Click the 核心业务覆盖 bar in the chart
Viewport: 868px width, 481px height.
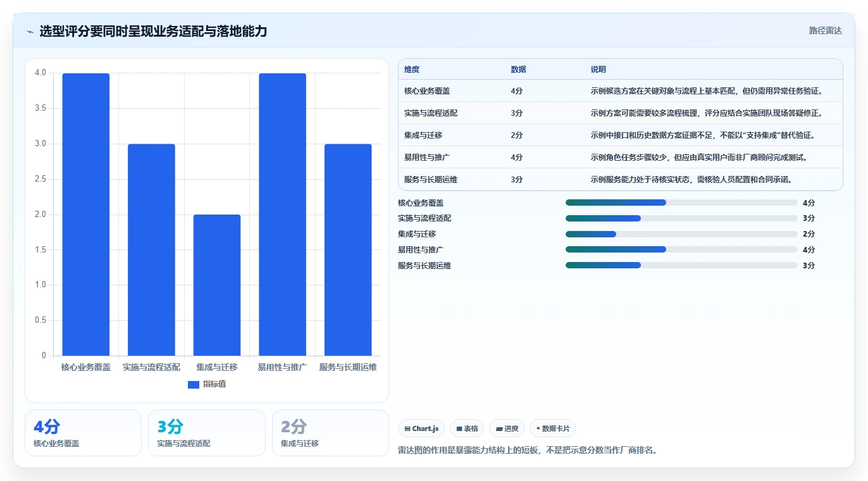click(x=86, y=215)
